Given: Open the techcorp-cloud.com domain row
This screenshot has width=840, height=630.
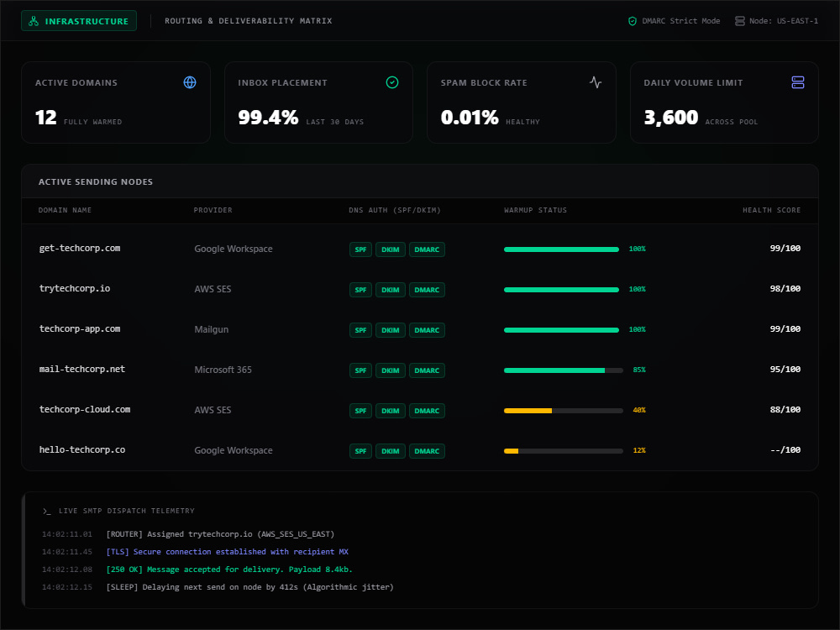Looking at the screenshot, I should click(x=420, y=410).
